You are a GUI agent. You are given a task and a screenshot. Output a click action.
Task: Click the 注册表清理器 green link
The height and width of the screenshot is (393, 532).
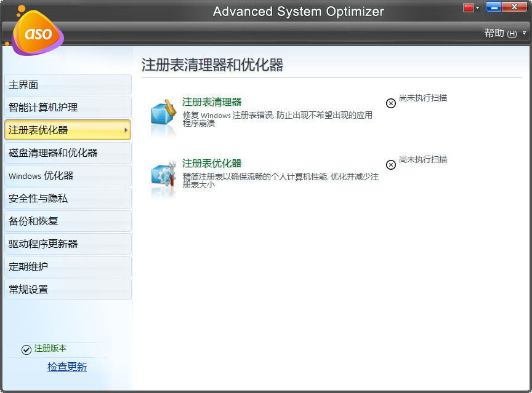click(x=212, y=102)
